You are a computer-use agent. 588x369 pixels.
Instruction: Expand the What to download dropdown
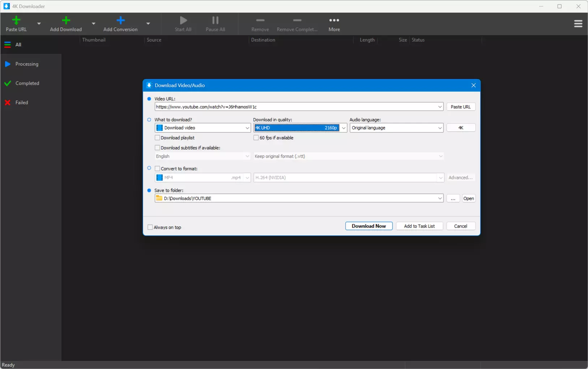pyautogui.click(x=247, y=128)
